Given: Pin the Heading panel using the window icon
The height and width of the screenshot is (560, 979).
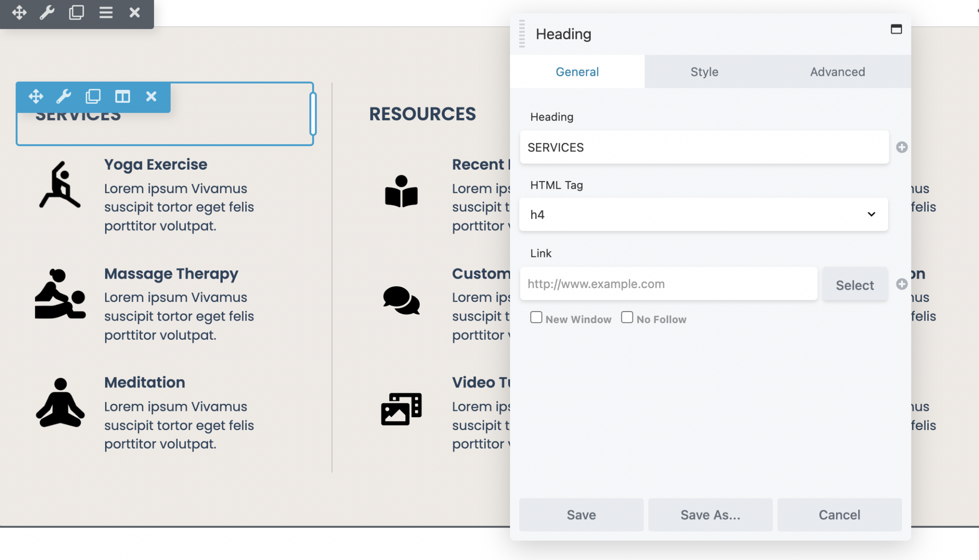Looking at the screenshot, I should 896,30.
